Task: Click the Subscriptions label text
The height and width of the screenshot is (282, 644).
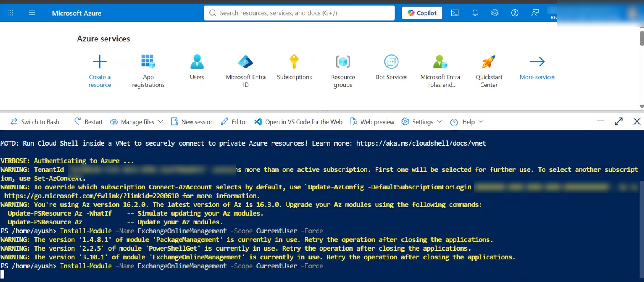Action: pos(294,77)
